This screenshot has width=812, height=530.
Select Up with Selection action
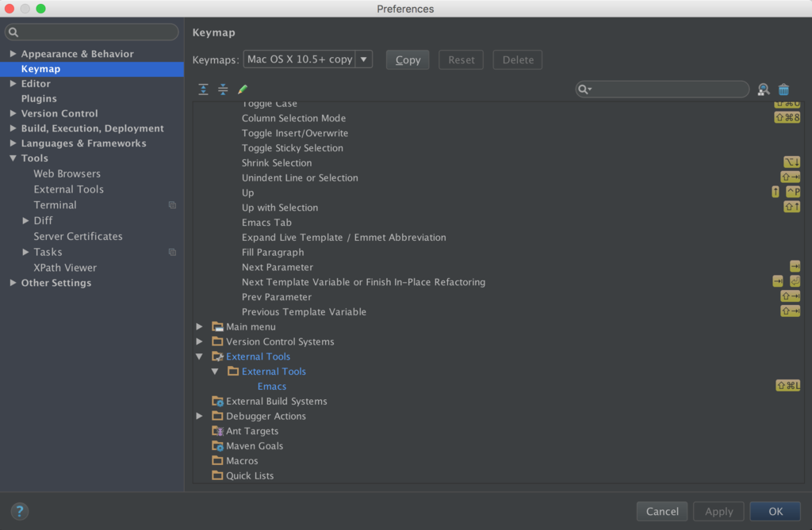point(280,208)
